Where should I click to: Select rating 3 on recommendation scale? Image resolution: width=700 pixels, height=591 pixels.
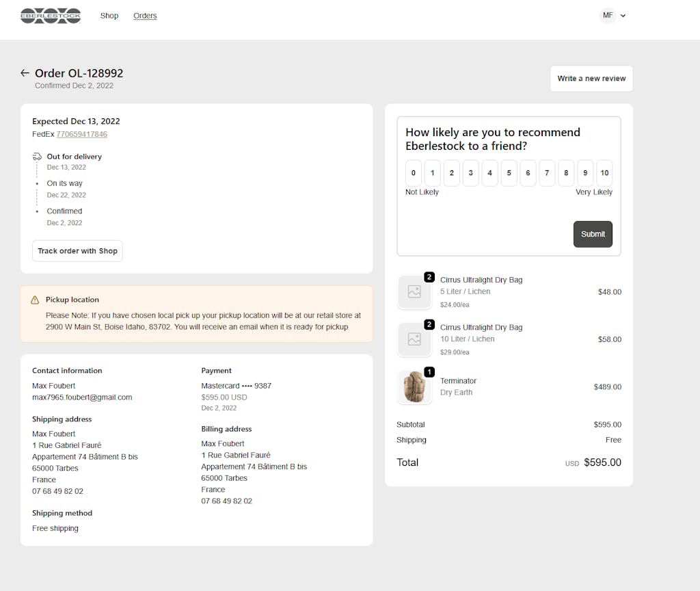[x=470, y=173]
